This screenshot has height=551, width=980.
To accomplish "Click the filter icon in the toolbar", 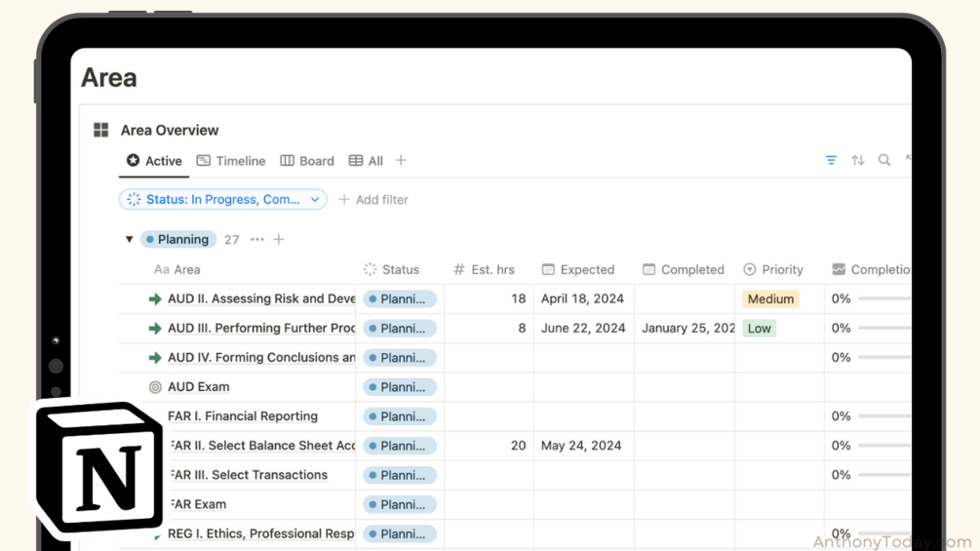I will click(x=831, y=160).
